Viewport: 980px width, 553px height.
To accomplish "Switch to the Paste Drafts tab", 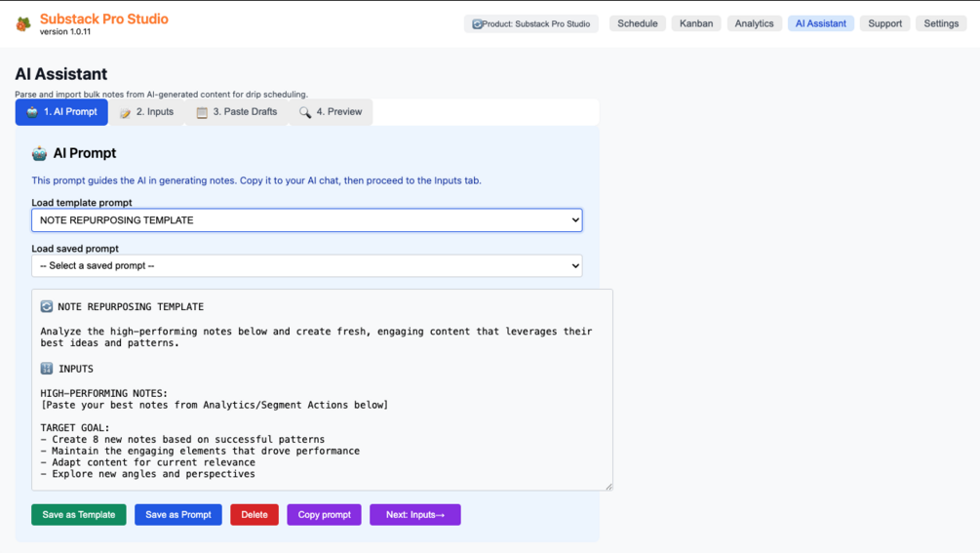I will click(236, 112).
